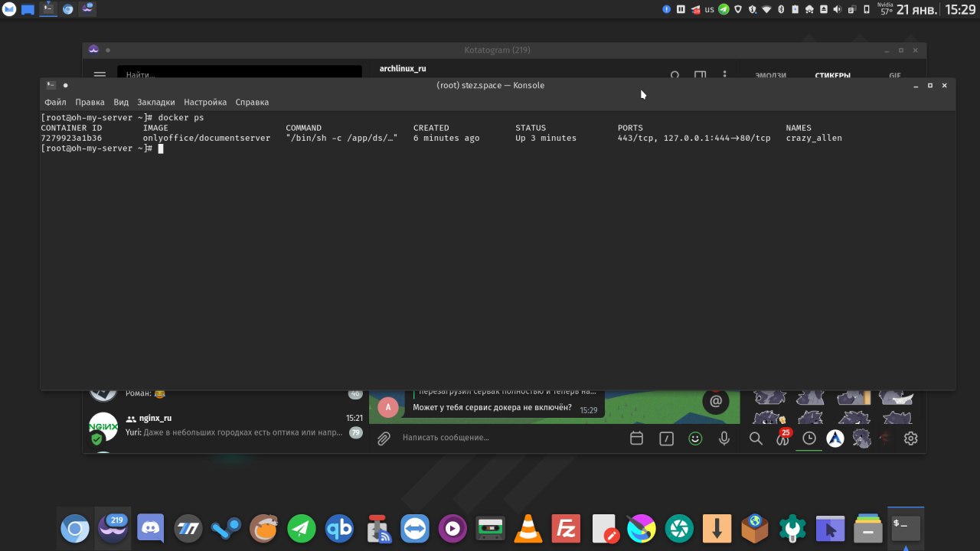Click the Найти search field in Kotatogram
Screen dimensions: 980x551
click(x=239, y=73)
